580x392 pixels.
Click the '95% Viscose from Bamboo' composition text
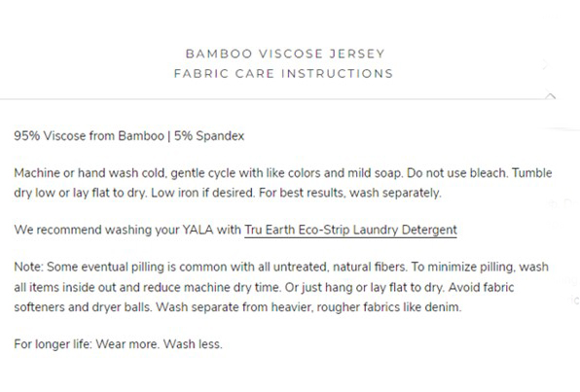[x=90, y=136]
